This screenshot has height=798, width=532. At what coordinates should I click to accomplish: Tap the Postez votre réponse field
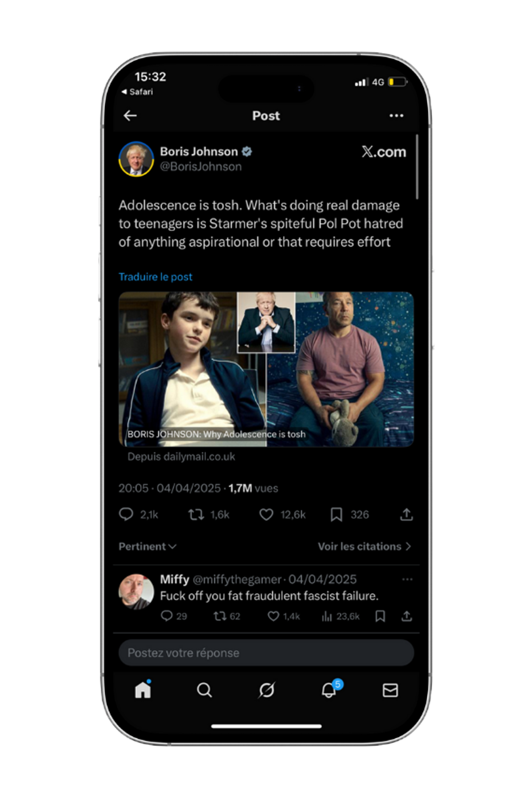tap(266, 653)
